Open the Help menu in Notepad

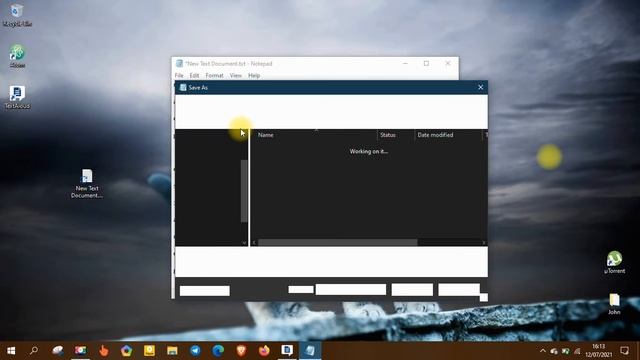pyautogui.click(x=254, y=76)
